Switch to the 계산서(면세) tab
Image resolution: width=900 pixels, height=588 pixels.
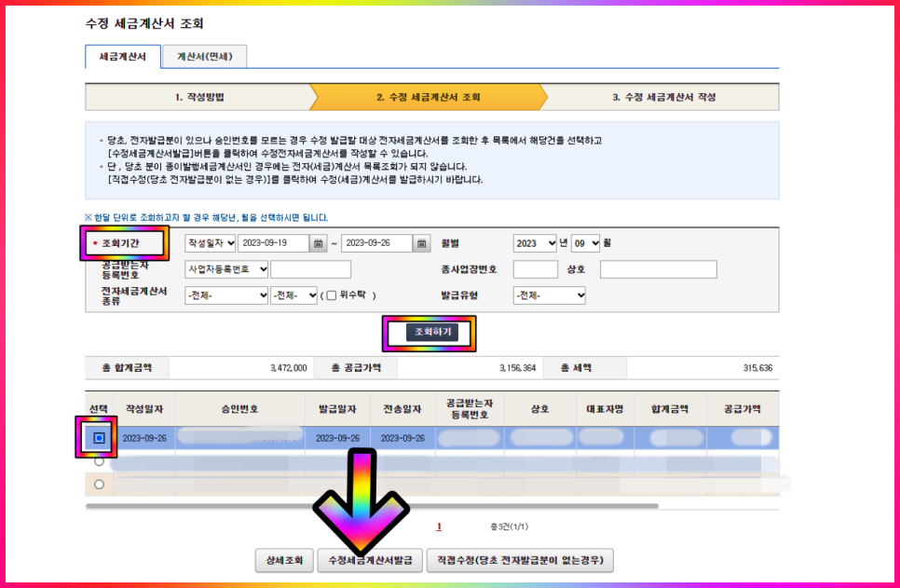tap(205, 57)
